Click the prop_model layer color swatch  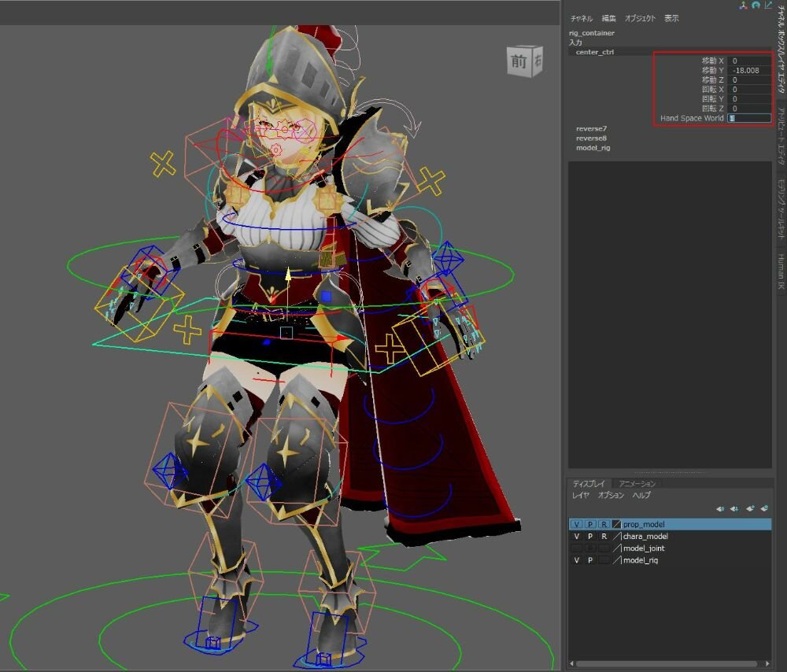[617, 524]
